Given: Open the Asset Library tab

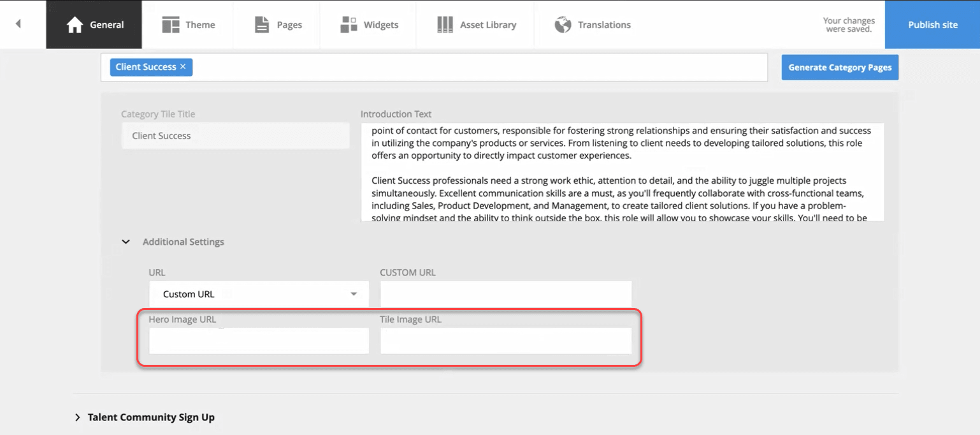Looking at the screenshot, I should (x=476, y=25).
